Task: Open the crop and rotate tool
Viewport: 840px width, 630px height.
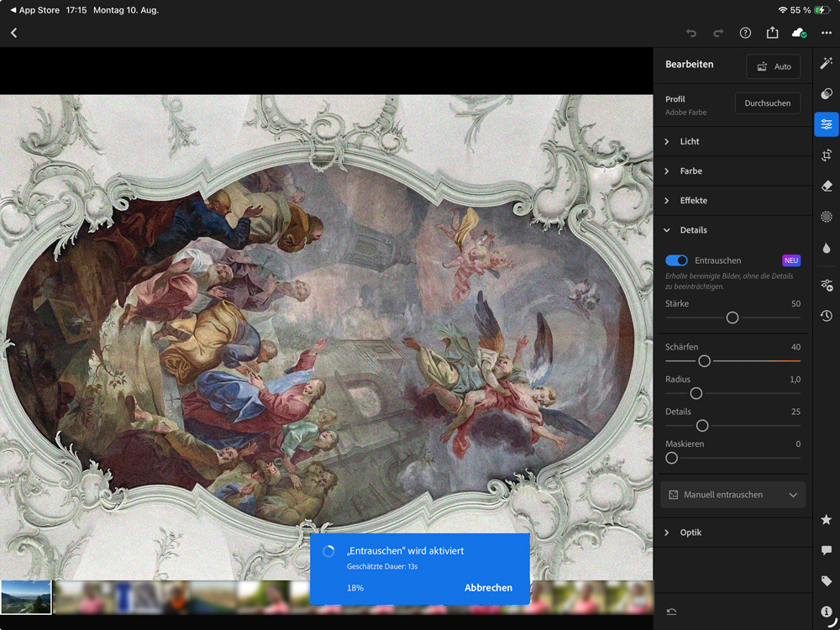Action: pos(827,155)
